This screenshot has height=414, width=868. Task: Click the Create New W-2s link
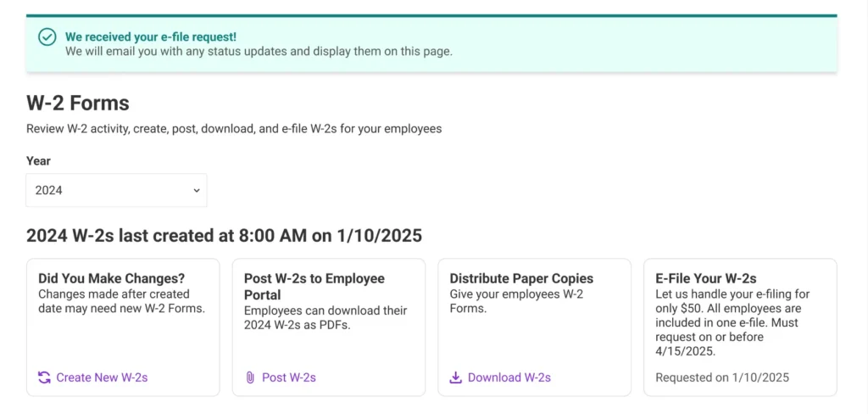[x=102, y=378]
